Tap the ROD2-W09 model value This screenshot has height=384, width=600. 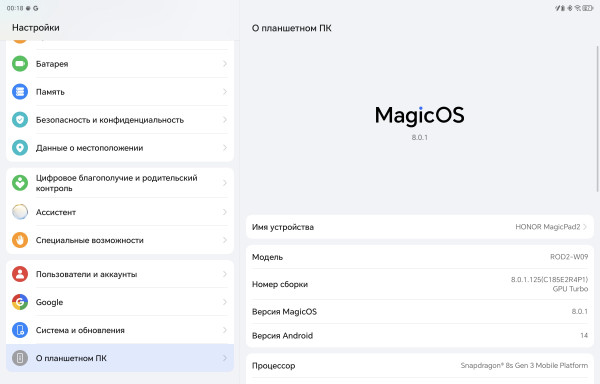point(569,257)
